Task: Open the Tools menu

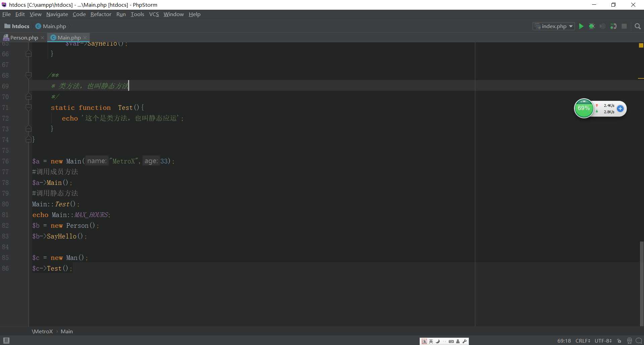Action: 137,14
